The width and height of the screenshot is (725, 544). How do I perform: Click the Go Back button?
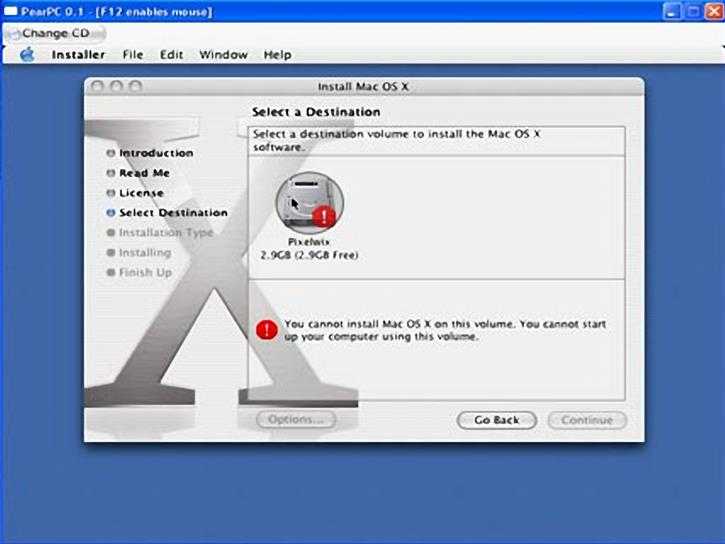pos(497,420)
